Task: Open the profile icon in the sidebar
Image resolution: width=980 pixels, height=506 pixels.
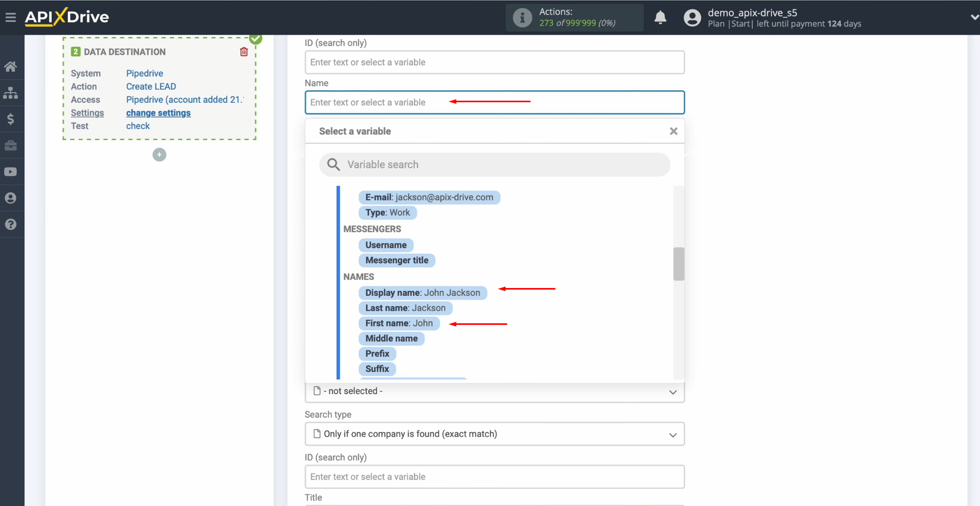Action: (11, 198)
